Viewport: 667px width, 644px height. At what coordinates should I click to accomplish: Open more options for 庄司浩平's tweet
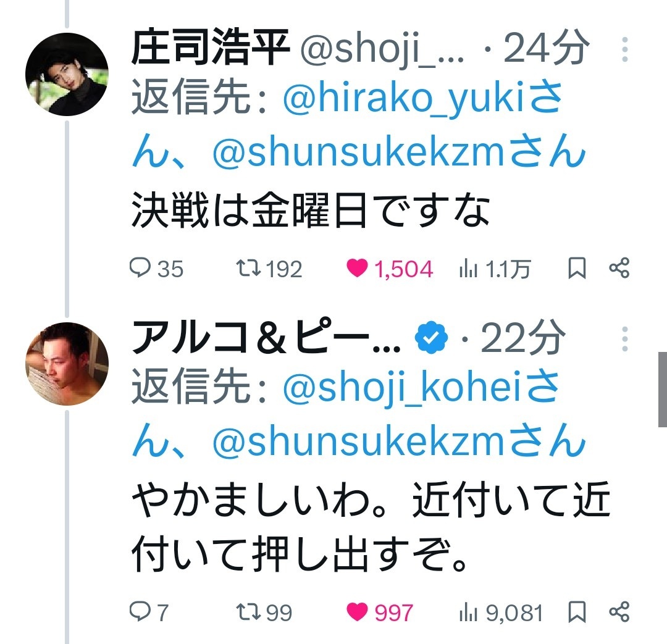[624, 51]
